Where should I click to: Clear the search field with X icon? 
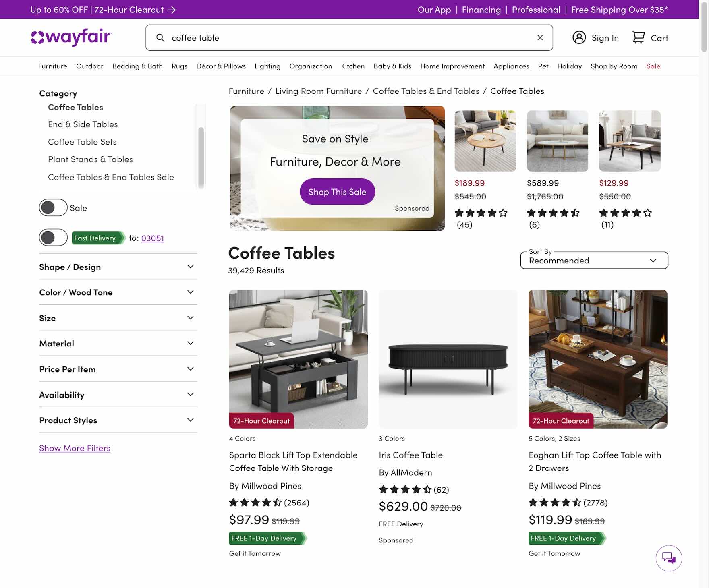(540, 38)
